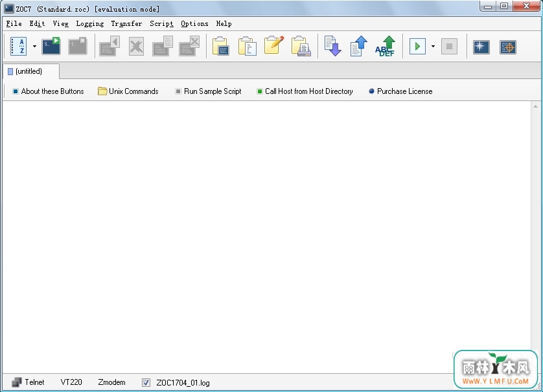Click Call Host from Host Directory button
Image resolution: width=543 pixels, height=392 pixels.
click(305, 91)
